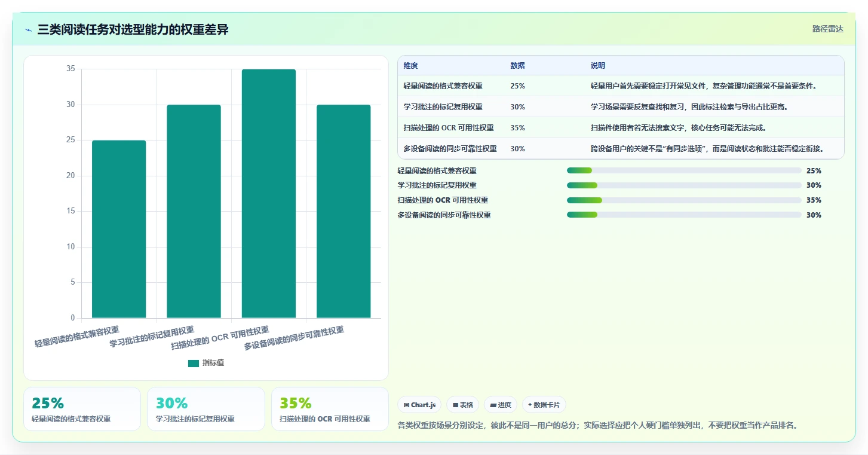Click the 多设备阅读的同步可靠性权重 progress bar
Image resolution: width=868 pixels, height=455 pixels.
684,215
